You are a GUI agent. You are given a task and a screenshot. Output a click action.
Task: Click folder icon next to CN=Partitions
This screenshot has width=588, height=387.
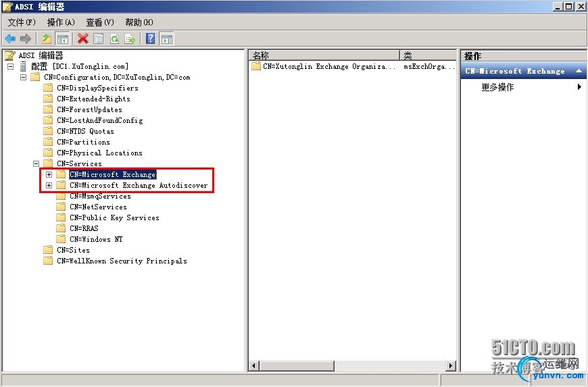coord(48,142)
